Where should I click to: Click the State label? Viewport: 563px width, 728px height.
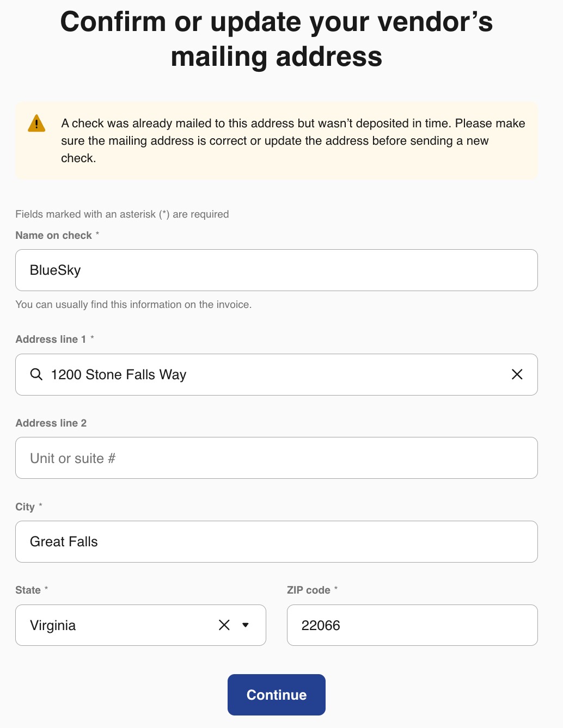point(28,590)
